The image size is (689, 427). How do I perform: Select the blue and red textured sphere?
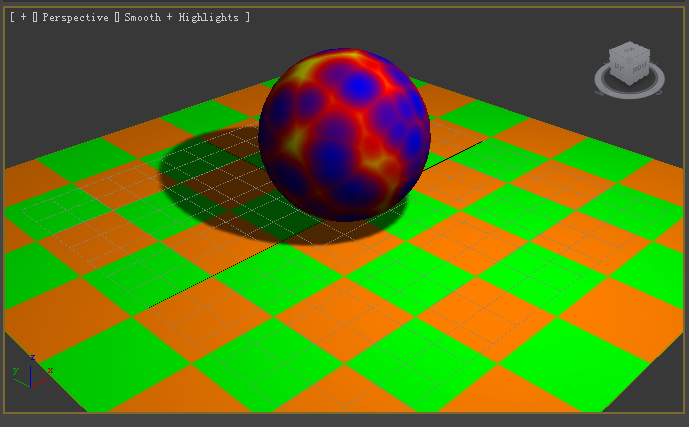[x=344, y=134]
